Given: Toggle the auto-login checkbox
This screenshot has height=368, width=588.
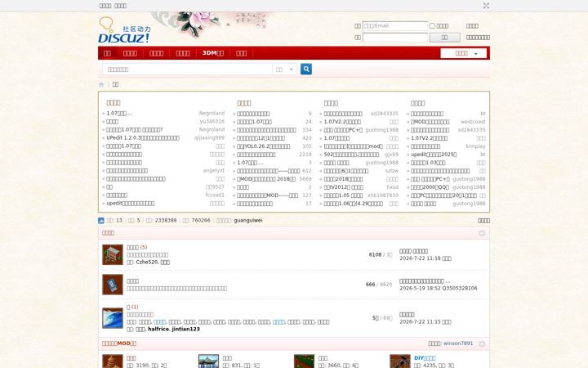Looking at the screenshot, I should click(432, 26).
